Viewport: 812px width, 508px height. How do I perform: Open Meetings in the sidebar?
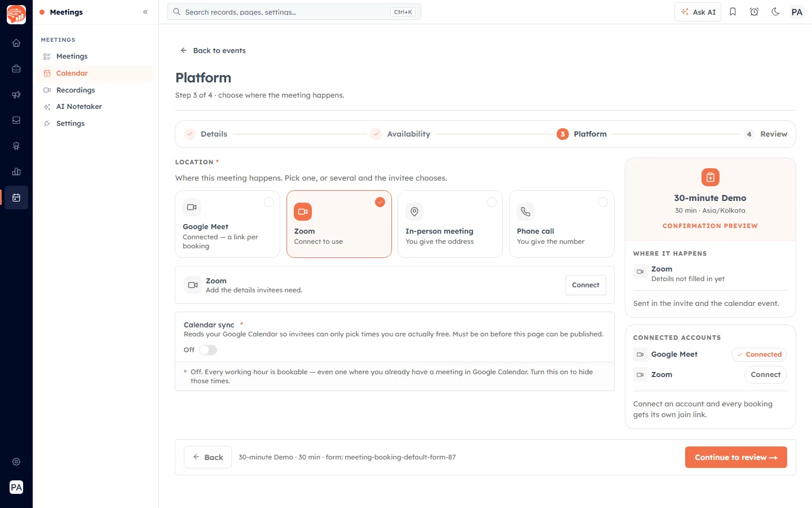(x=95, y=56)
